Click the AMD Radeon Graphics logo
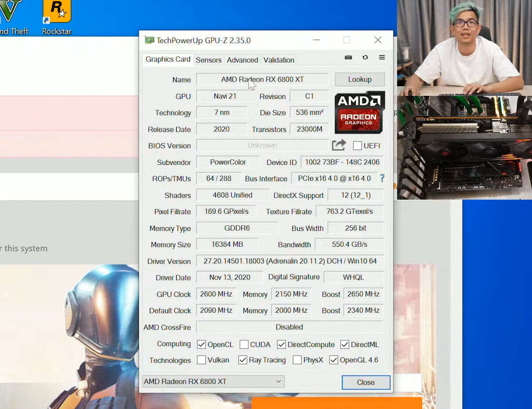 [360, 113]
